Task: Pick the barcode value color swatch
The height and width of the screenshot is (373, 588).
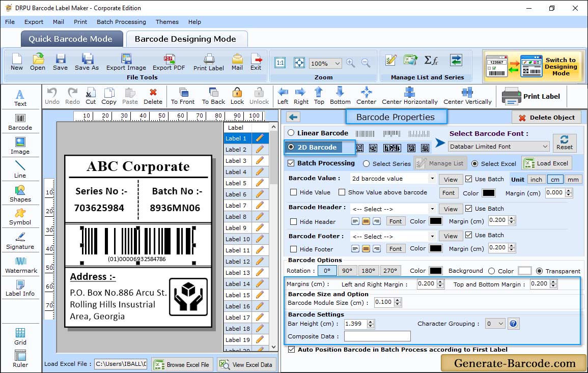Action: point(488,193)
